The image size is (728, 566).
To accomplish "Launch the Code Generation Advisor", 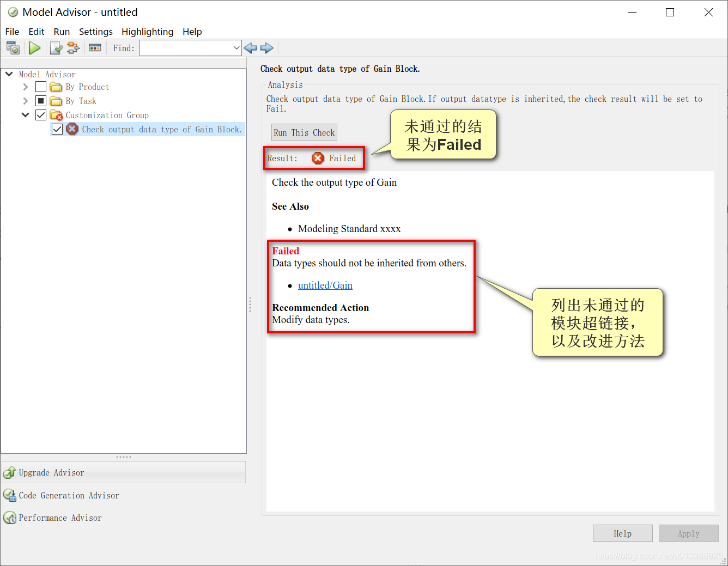I will pos(69,495).
